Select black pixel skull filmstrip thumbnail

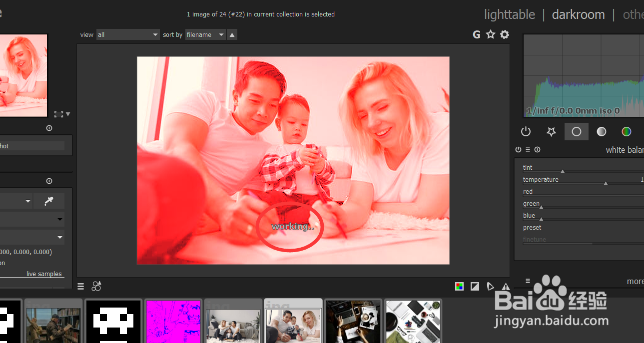113,321
